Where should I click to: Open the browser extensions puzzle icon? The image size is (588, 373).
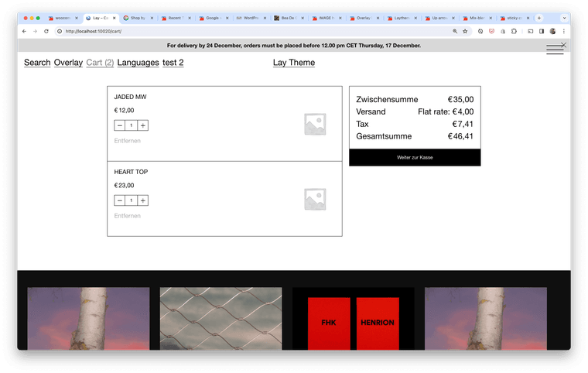[x=513, y=32]
